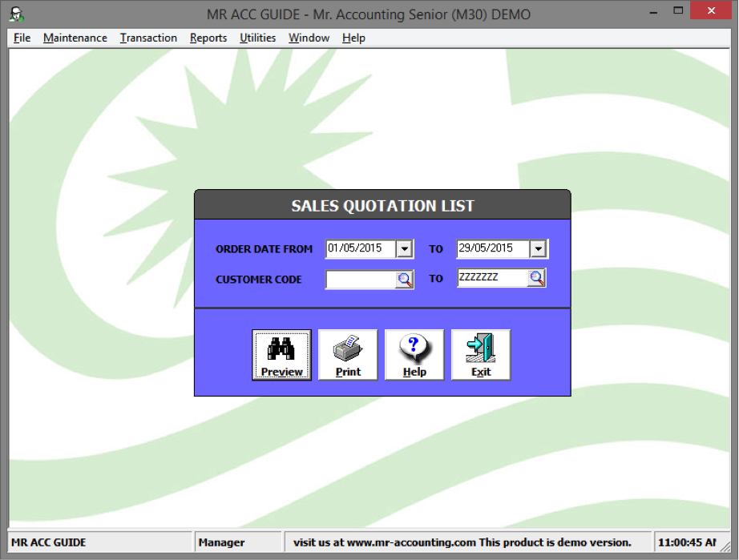739x560 pixels.
Task: Open the Maintenance menu
Action: pyautogui.click(x=75, y=38)
